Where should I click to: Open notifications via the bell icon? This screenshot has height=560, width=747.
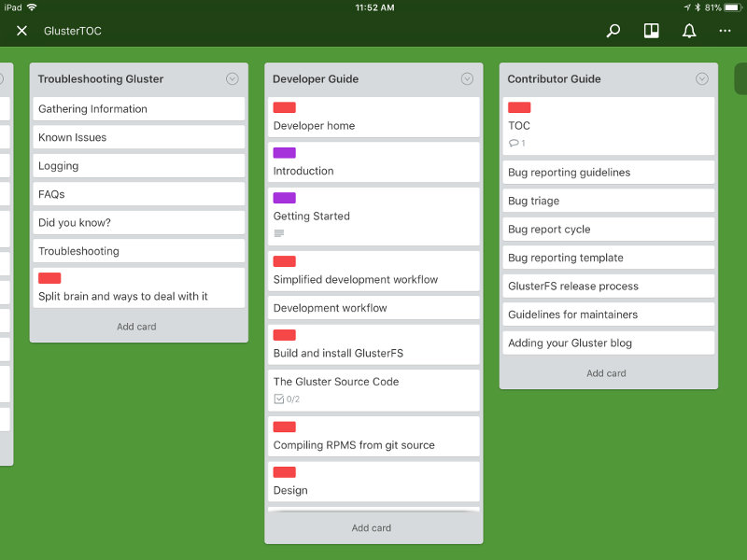(x=689, y=31)
